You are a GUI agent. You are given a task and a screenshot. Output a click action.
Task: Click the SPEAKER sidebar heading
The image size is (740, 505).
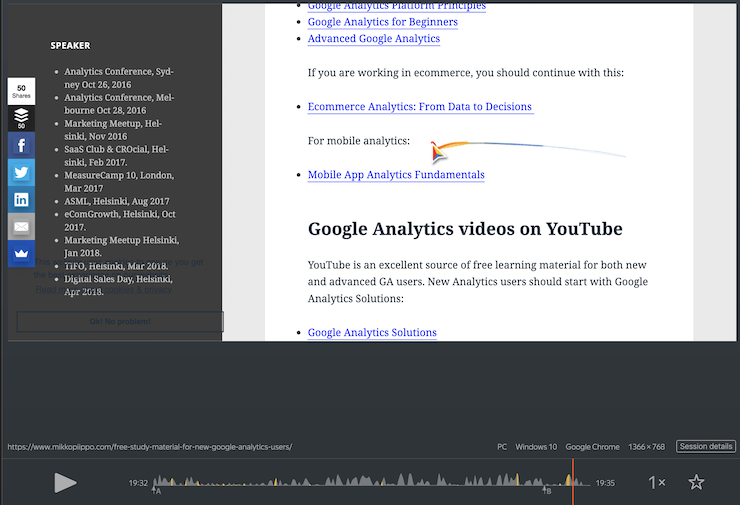tap(70, 46)
